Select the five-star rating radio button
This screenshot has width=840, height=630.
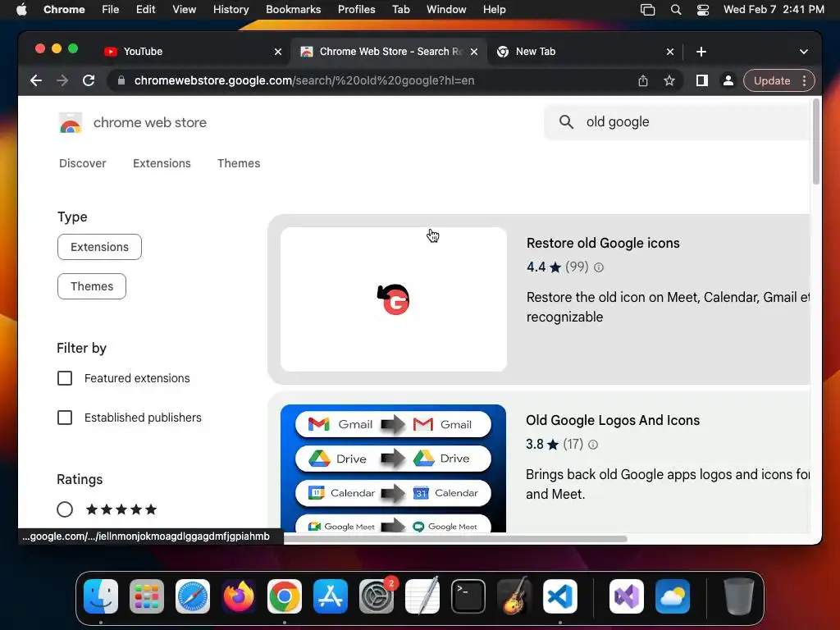click(x=65, y=509)
